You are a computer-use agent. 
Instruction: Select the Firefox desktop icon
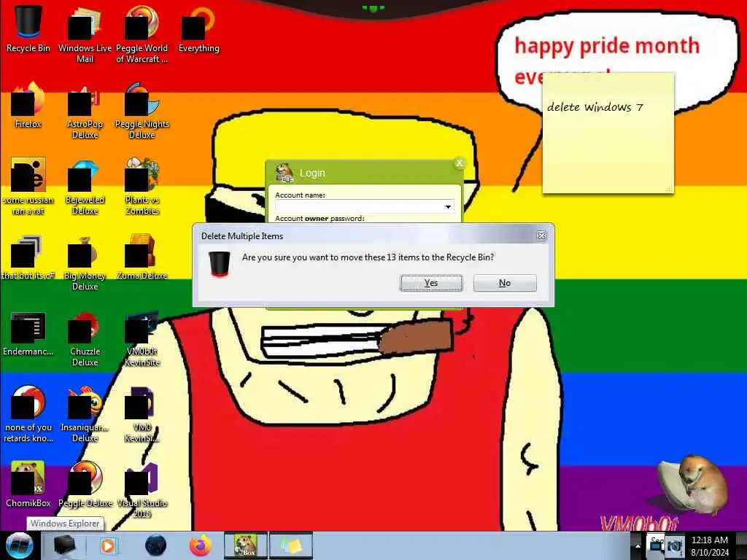(x=28, y=105)
